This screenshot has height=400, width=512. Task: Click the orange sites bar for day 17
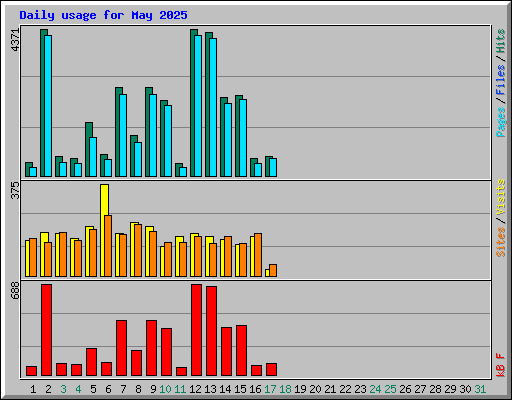[273, 271]
